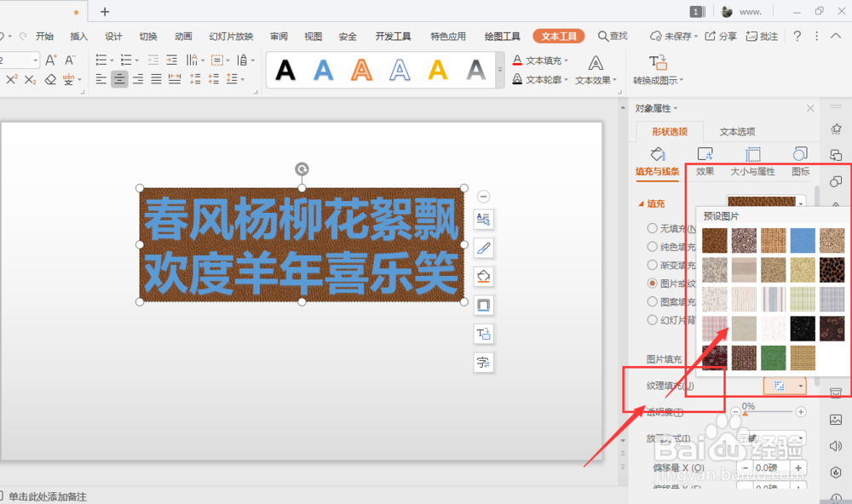Click the clear formatting eraser icon
Screen dimensions: 852x504
pos(50,80)
